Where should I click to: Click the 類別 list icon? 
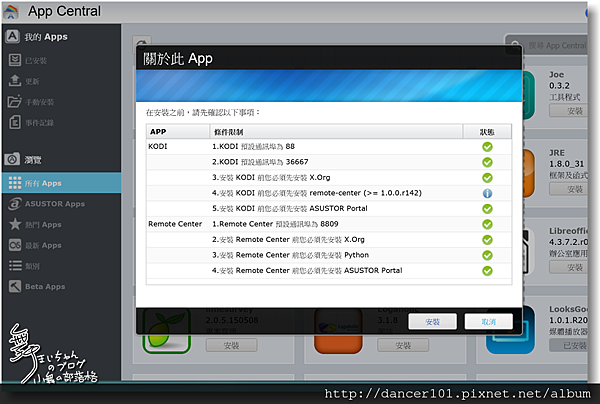click(x=15, y=266)
